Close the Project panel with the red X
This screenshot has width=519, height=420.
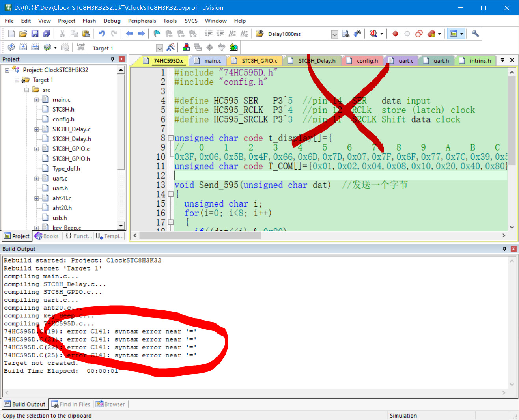point(121,59)
